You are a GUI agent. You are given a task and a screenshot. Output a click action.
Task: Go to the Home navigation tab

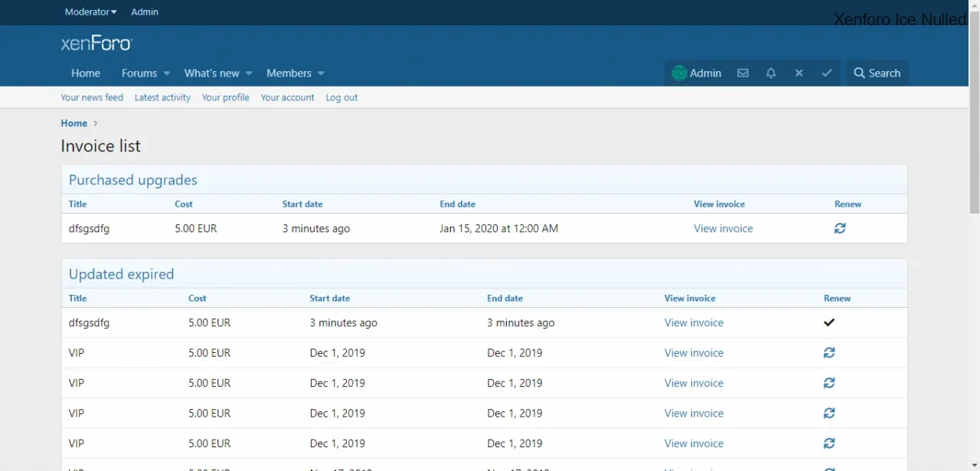coord(86,74)
